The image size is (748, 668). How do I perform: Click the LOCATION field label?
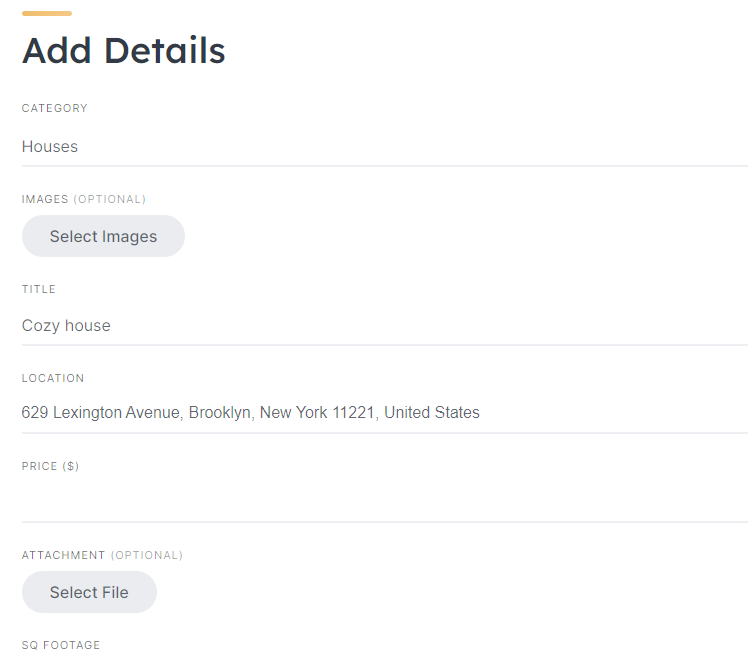(53, 379)
